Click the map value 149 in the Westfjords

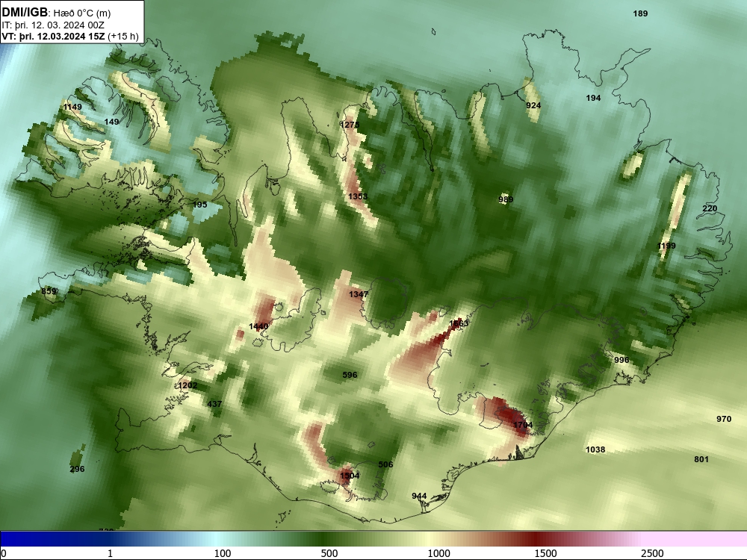[111, 122]
